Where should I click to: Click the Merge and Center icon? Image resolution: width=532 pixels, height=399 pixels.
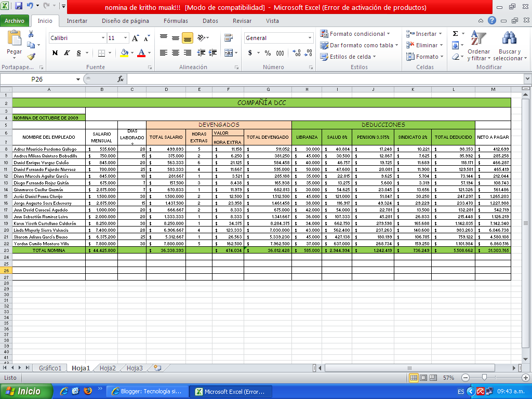[229, 53]
